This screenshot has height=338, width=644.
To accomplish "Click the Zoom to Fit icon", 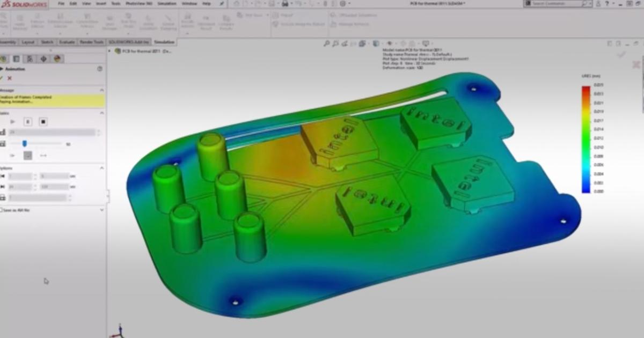I will tap(327, 43).
